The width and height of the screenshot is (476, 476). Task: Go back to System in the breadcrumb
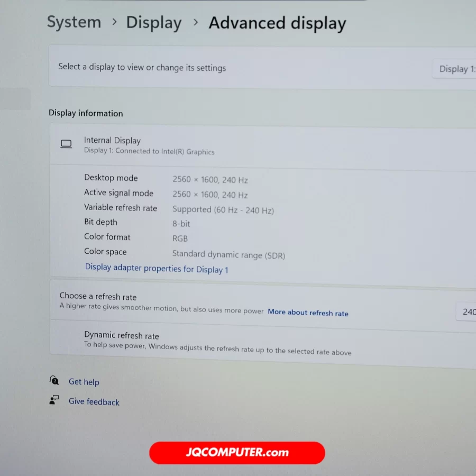(x=74, y=22)
